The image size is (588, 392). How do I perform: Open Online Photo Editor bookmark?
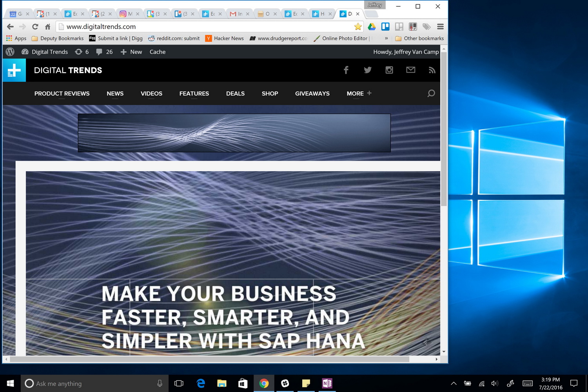coord(341,38)
